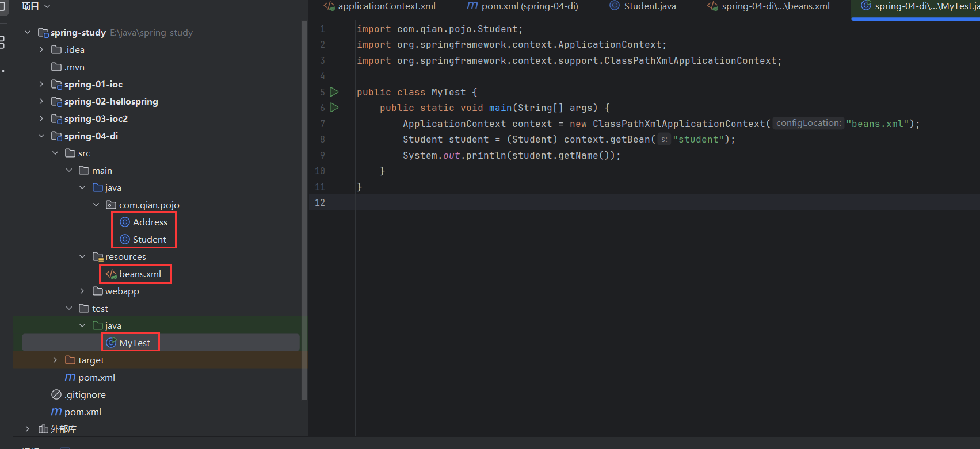The image size is (980, 449).
Task: Collapse the spring-04-di module
Action: click(x=41, y=136)
